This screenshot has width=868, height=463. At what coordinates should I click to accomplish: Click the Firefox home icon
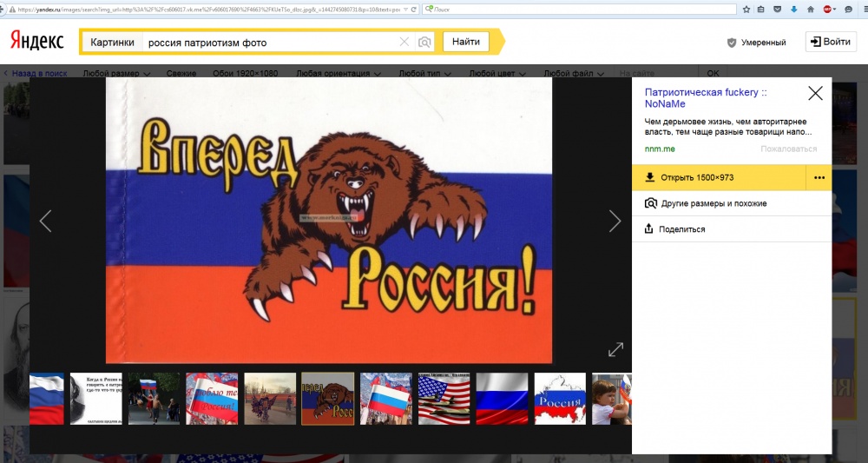[x=811, y=9]
